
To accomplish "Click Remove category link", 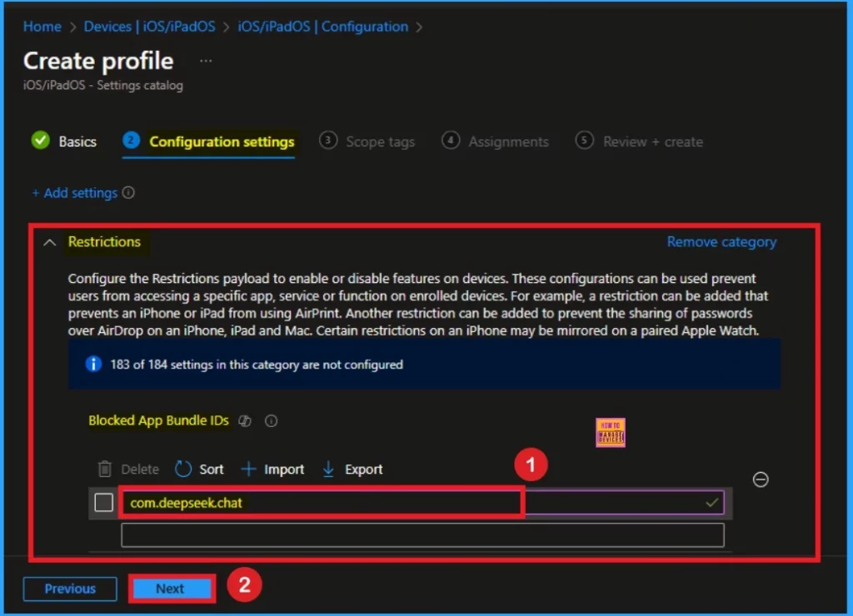I will pos(722,242).
